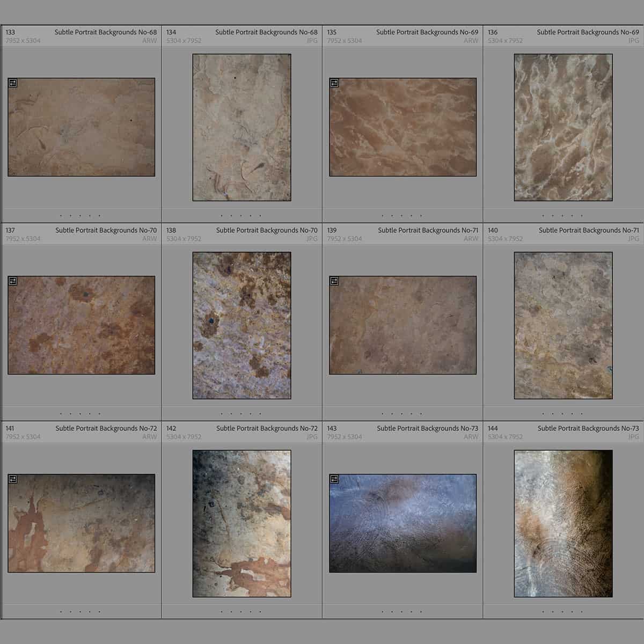Click title 'Subtle Portrait Backgrounds No-71' of cell 139
This screenshot has width=644, height=644.
click(x=428, y=230)
